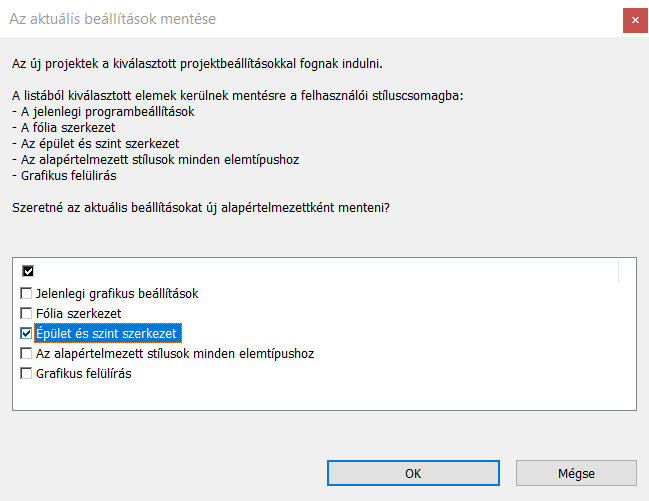Screen dimensions: 649x501
Task: Confirm saving with the OK button
Action: (x=412, y=473)
